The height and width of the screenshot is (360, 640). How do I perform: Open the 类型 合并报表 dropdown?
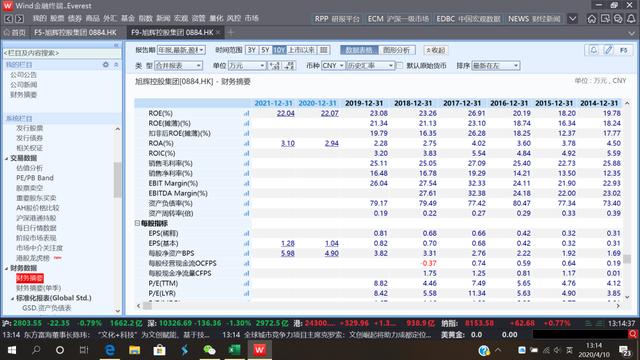click(178, 65)
